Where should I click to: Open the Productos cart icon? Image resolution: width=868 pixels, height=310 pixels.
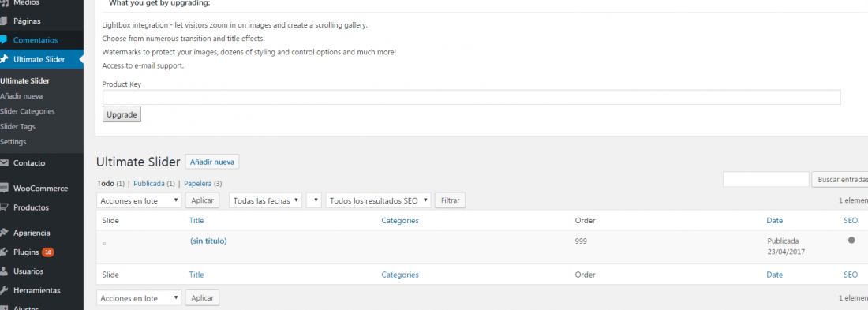(4, 207)
